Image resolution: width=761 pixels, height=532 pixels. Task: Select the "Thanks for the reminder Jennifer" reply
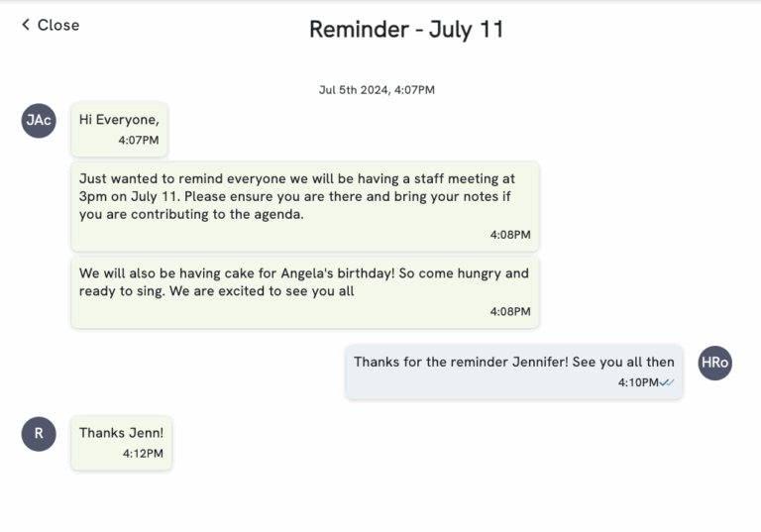[513, 372]
